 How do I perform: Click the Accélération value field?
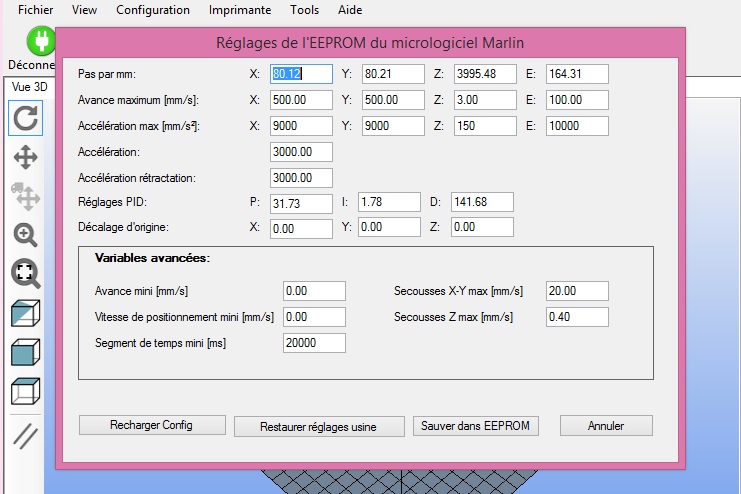coord(301,152)
